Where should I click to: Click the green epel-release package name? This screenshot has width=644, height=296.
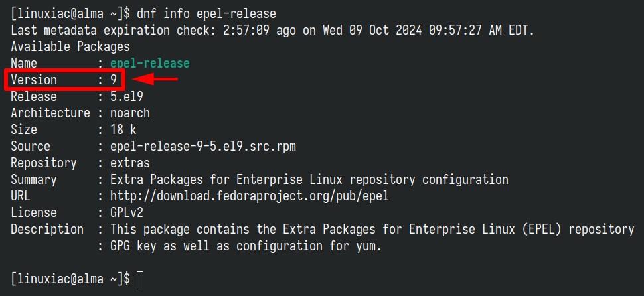150,63
